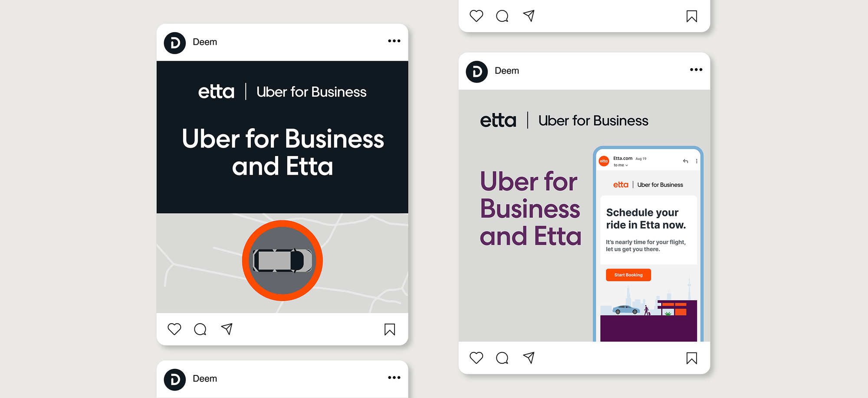Click 'It's nearly time for your flight' text

(646, 245)
